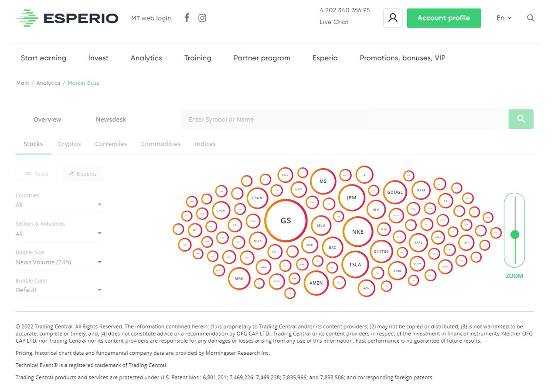Switch to the Cryptos tab
Screen dimensions: 558x392
coord(69,144)
